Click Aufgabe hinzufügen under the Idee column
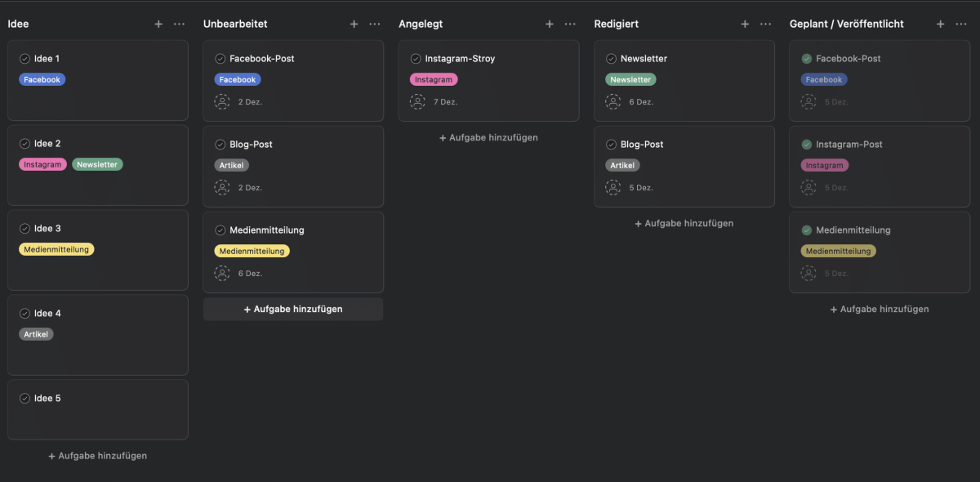The height and width of the screenshot is (482, 980). [97, 455]
